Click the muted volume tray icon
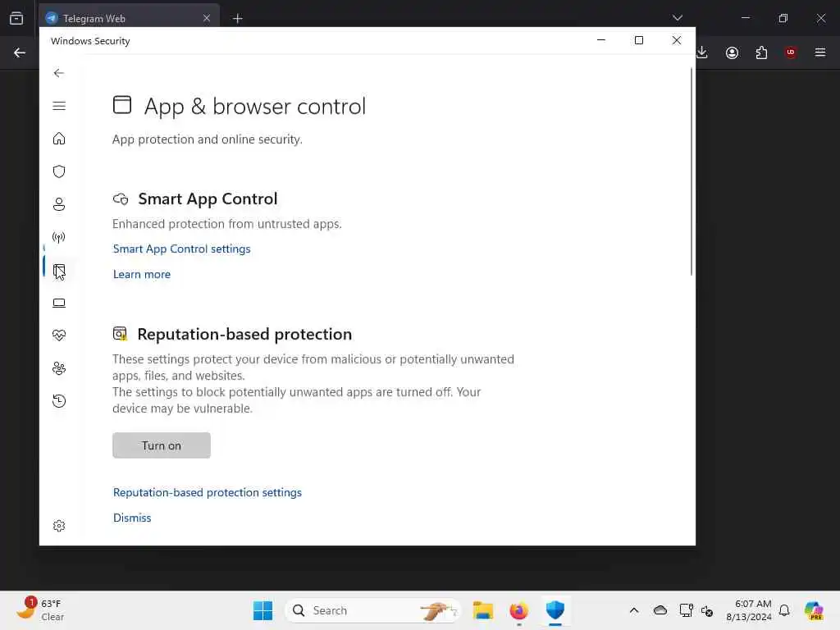The width and height of the screenshot is (840, 630). pos(707,610)
